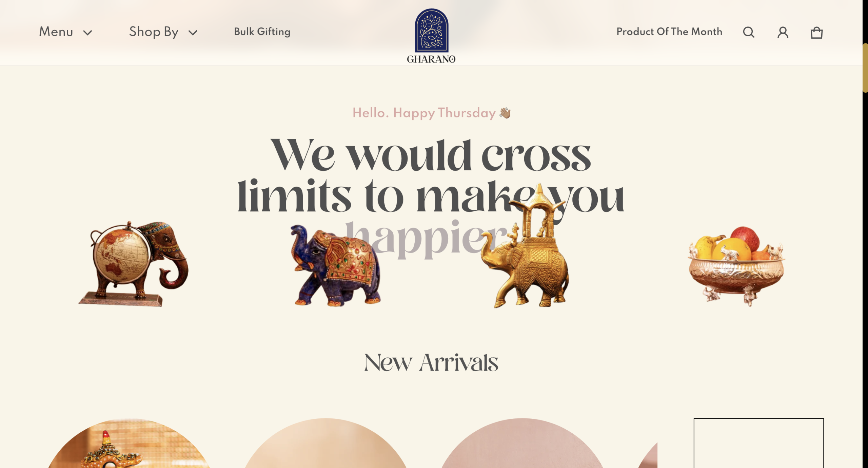Open the user account icon

coord(783,33)
